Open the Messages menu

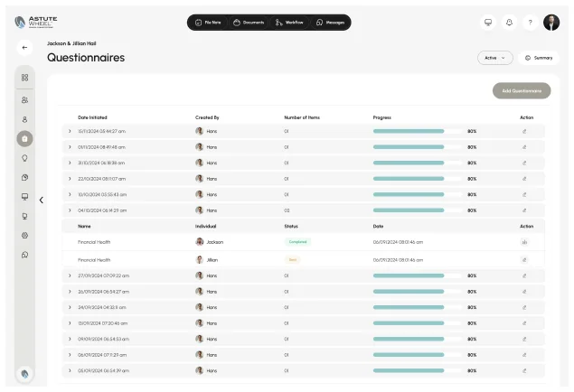(330, 23)
